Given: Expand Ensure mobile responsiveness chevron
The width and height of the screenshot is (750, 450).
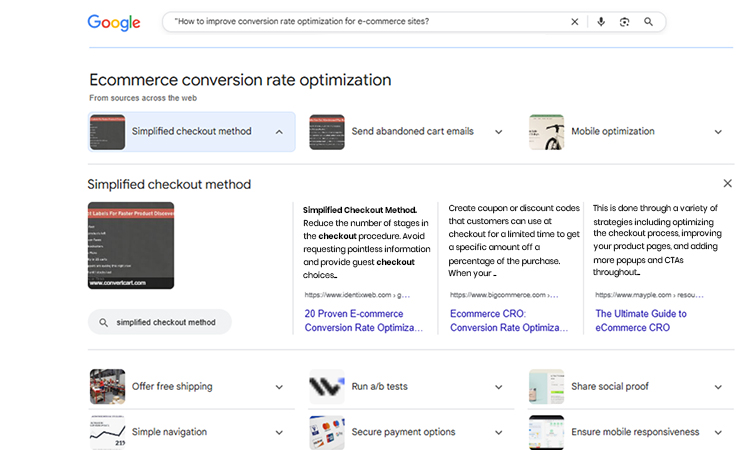Looking at the screenshot, I should 718,432.
